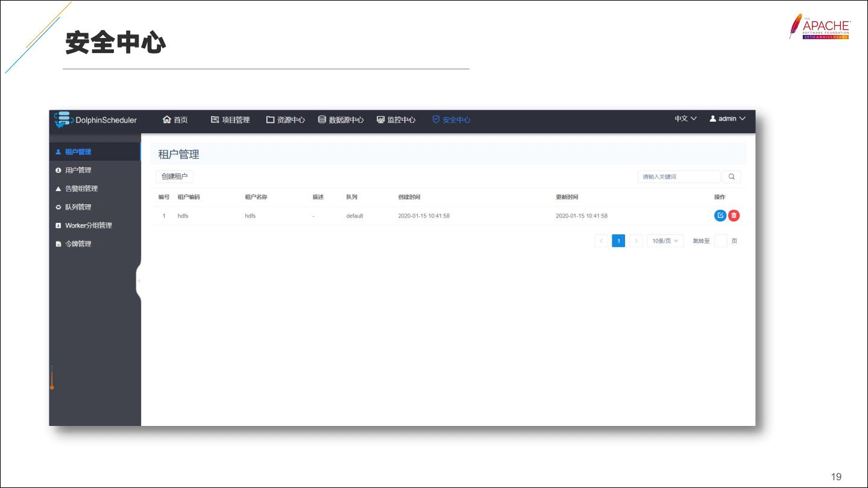This screenshot has width=868, height=488.
Task: Select 安全中心 security center tab
Action: (x=451, y=120)
